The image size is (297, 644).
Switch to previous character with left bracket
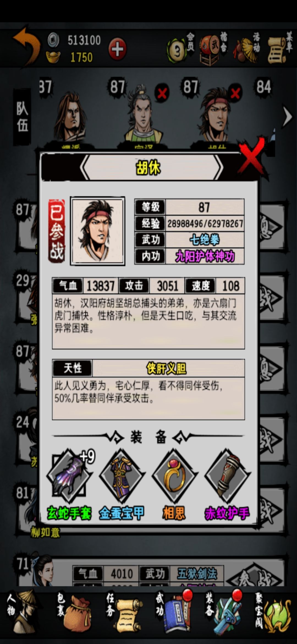pyautogui.click(x=85, y=167)
